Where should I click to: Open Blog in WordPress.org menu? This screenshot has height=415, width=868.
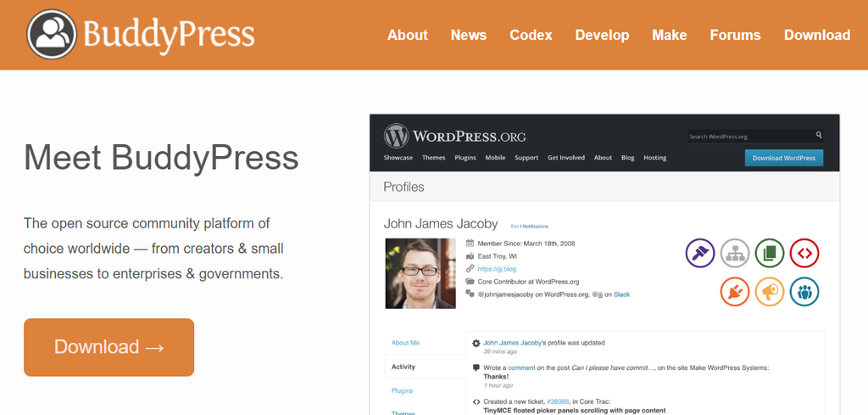[628, 158]
